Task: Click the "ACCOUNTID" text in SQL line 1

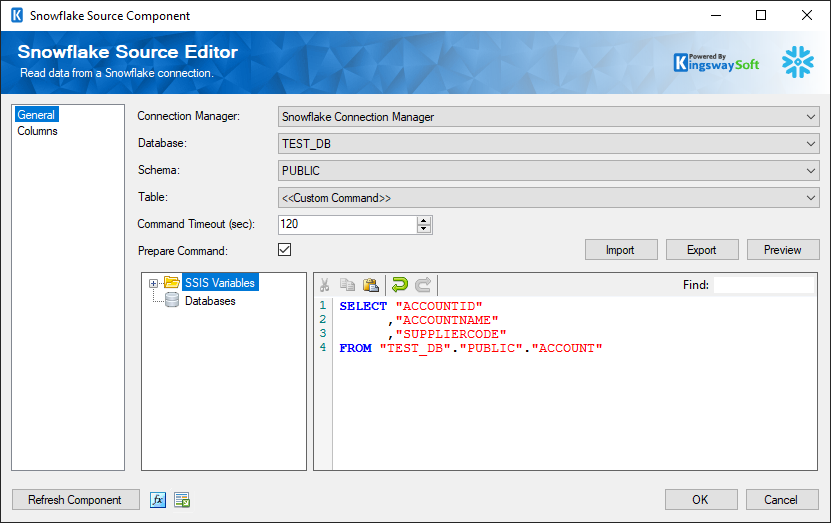Action: 439,306
